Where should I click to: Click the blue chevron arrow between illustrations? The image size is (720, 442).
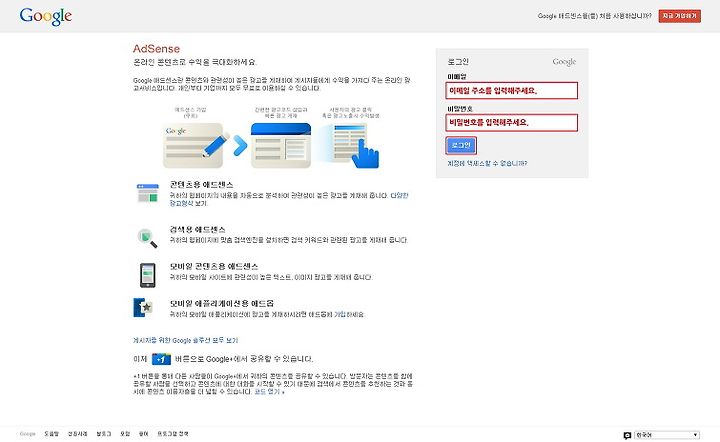click(240, 145)
